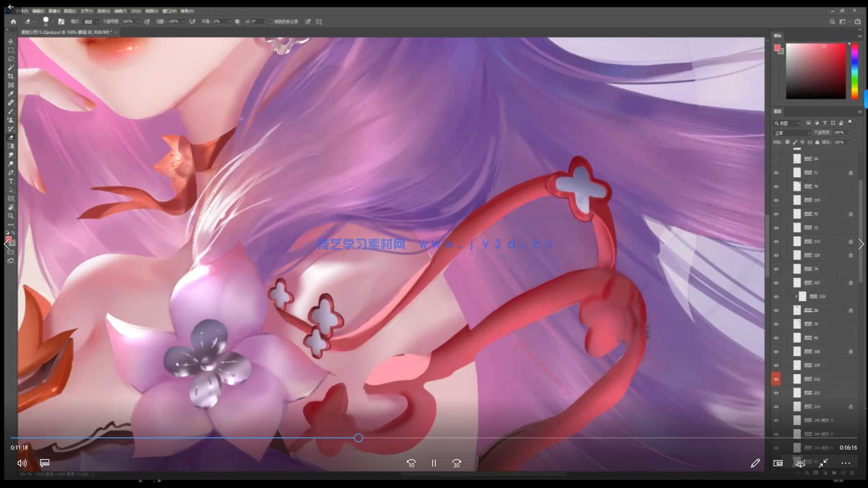Select the Pen tool
The image size is (868, 488).
click(x=11, y=172)
